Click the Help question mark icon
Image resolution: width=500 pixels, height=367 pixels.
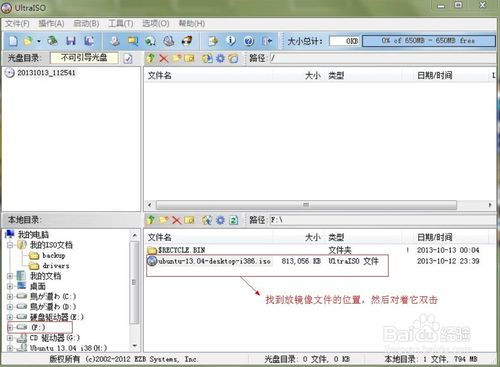(249, 41)
